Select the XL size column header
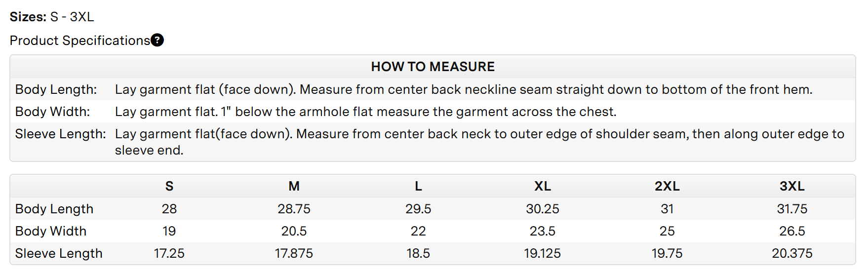The width and height of the screenshot is (868, 276). (x=543, y=186)
